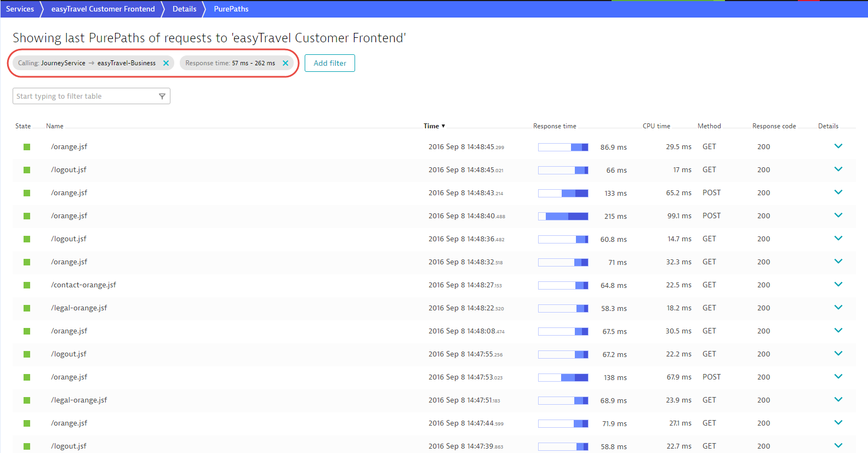Click the funnel filter icon

point(162,96)
